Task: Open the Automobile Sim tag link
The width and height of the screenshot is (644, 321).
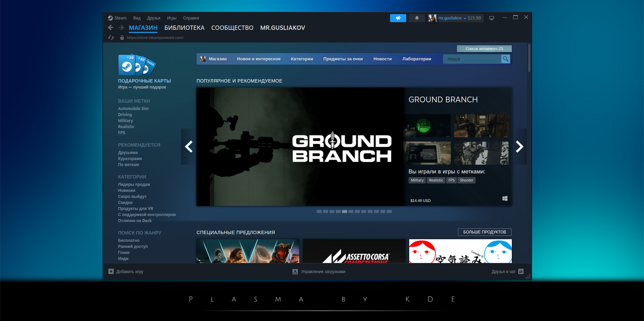Action: coord(134,109)
